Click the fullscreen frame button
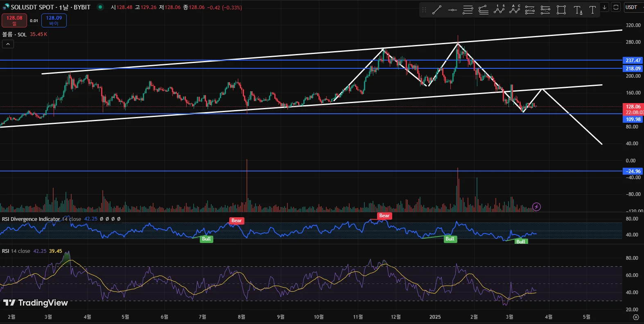 pyautogui.click(x=616, y=7)
